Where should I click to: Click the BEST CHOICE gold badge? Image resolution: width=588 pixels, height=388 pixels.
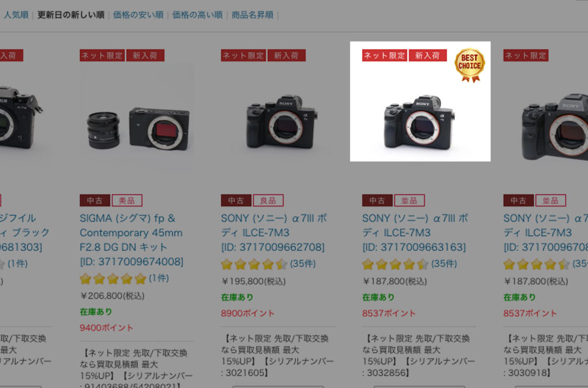coord(470,65)
